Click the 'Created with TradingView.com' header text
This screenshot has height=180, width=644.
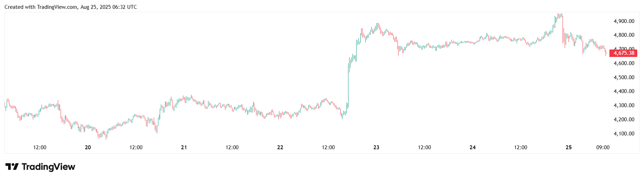[71, 7]
